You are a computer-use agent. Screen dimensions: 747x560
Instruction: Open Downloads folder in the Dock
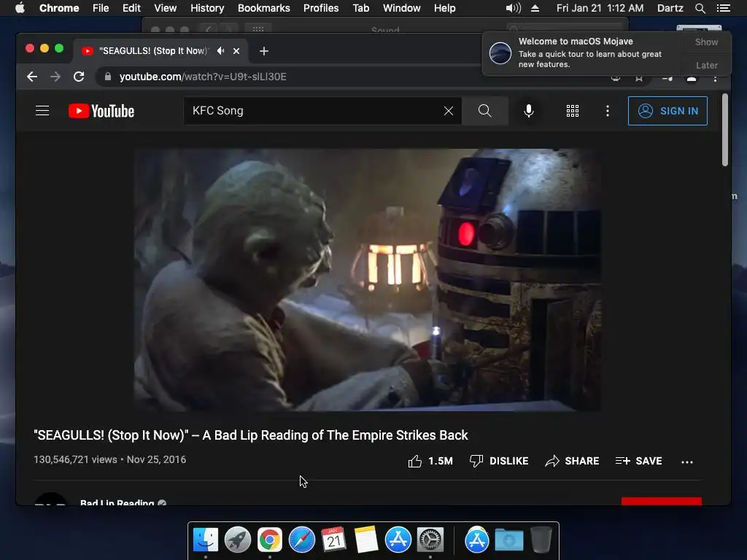(508, 540)
